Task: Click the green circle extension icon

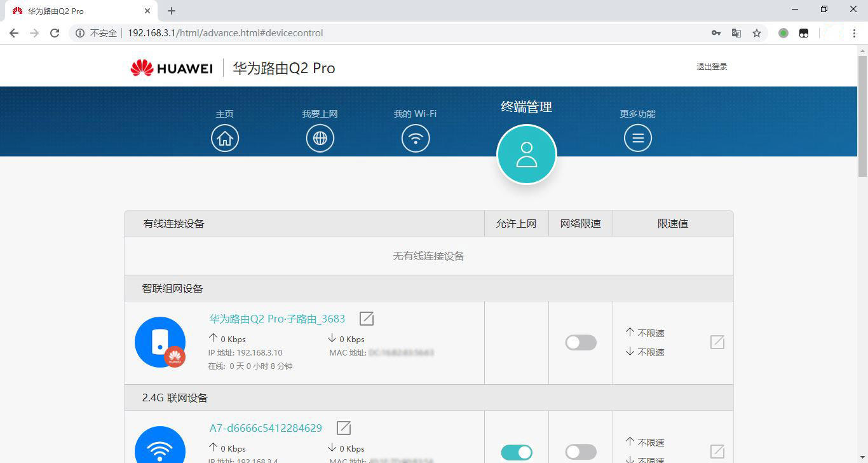Action: [x=783, y=33]
